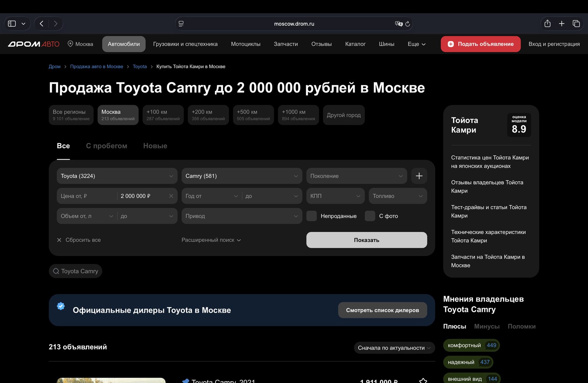Open the year до dropdown
588x383 pixels.
(272, 196)
